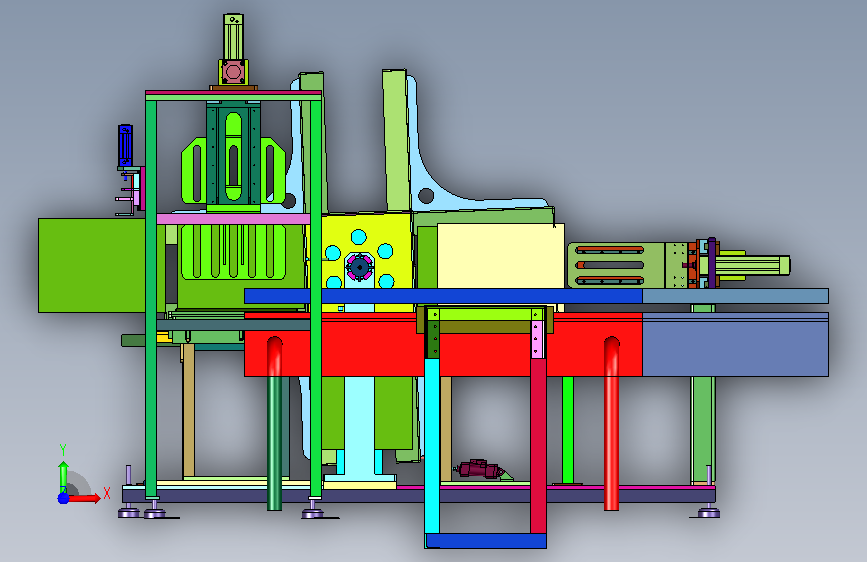Select the maroon component on the base plate
The height and width of the screenshot is (562, 867).
(x=480, y=469)
